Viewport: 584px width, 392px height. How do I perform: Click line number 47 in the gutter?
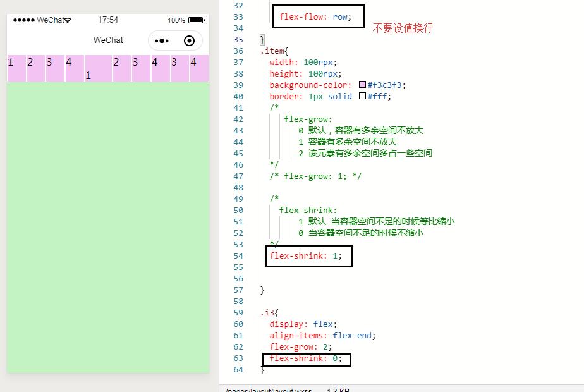coord(238,176)
